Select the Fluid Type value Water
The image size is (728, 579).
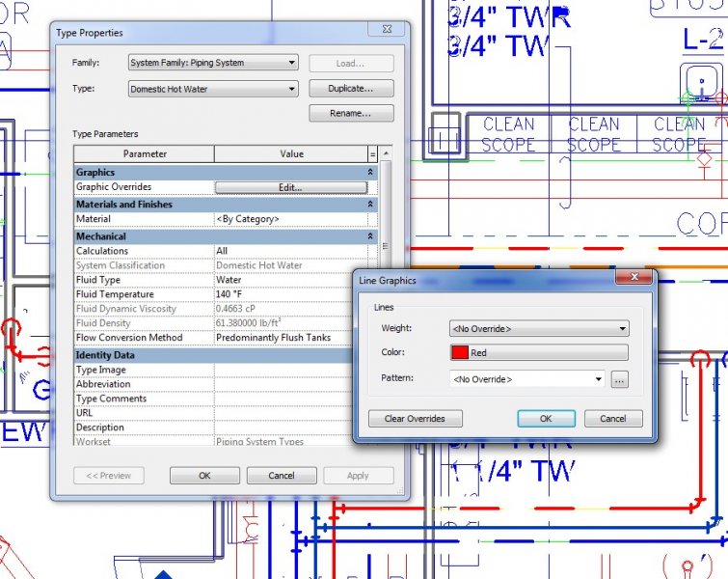(x=284, y=280)
